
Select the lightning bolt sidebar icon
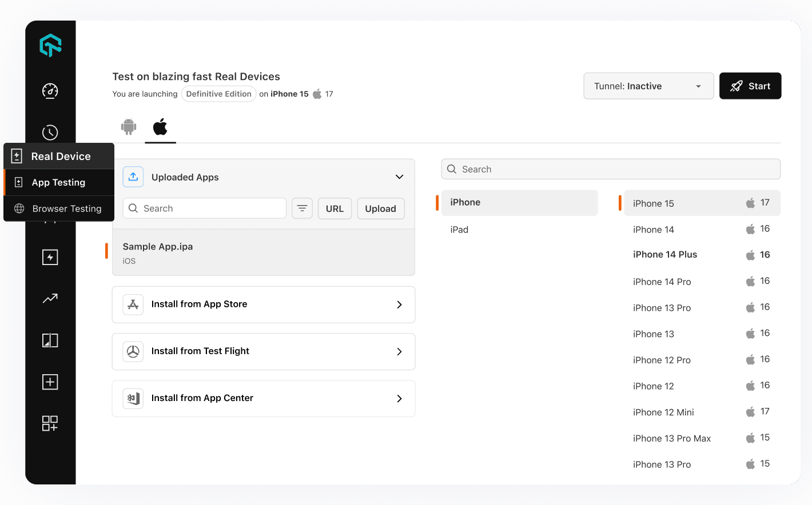coord(50,256)
